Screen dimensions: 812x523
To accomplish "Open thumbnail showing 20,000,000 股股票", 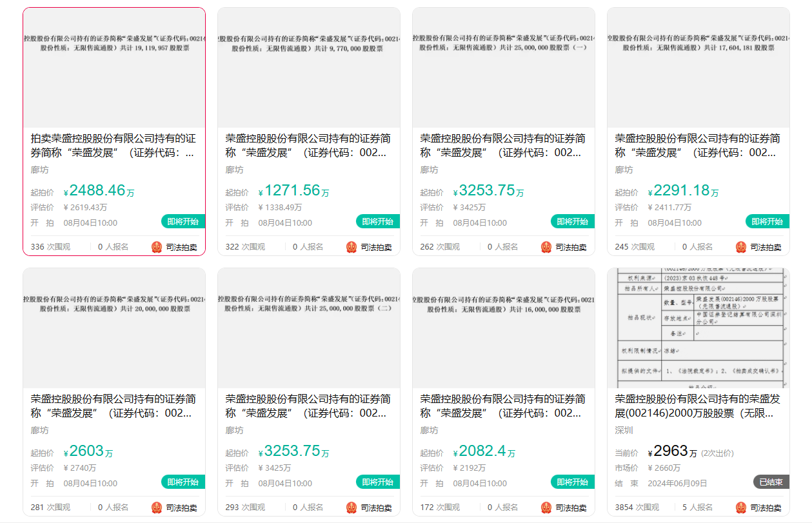I will pos(114,328).
